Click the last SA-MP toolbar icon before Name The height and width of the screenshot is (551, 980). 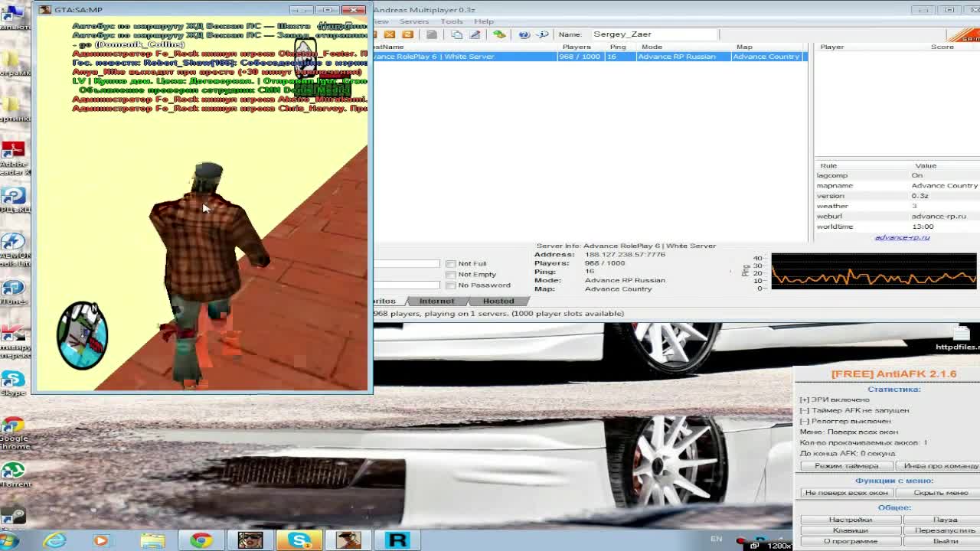point(543,34)
